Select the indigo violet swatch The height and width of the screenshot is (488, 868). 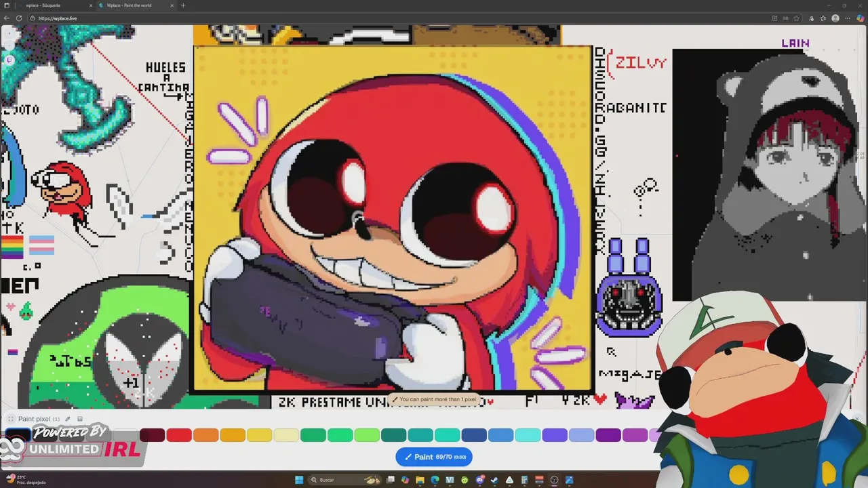click(555, 435)
